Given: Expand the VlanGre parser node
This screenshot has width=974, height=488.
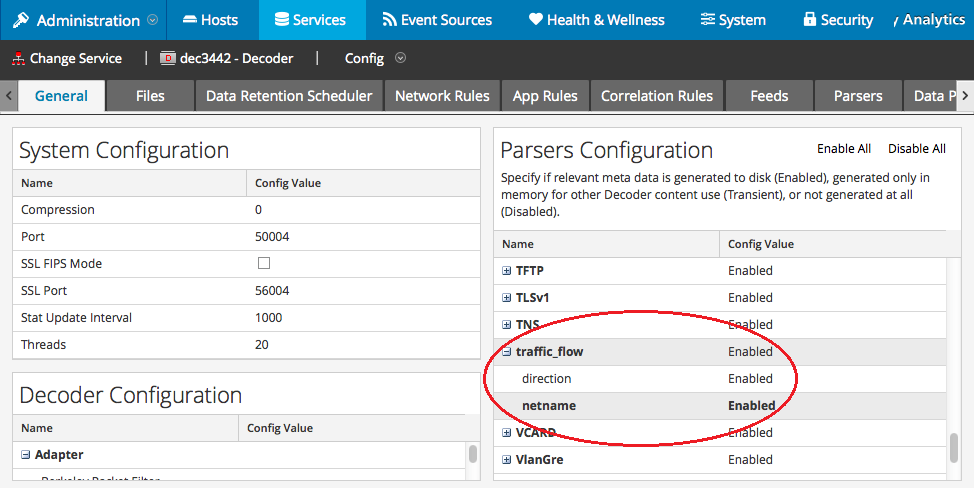Looking at the screenshot, I should [x=507, y=460].
